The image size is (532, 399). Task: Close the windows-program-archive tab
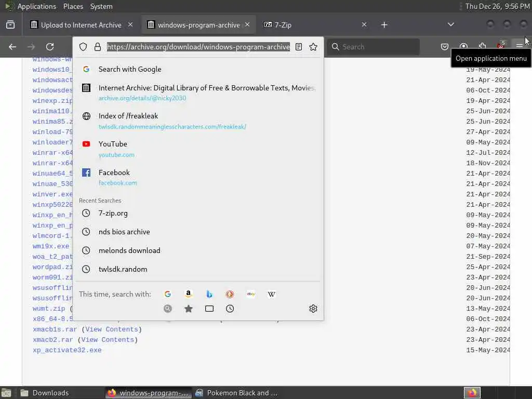247,24
